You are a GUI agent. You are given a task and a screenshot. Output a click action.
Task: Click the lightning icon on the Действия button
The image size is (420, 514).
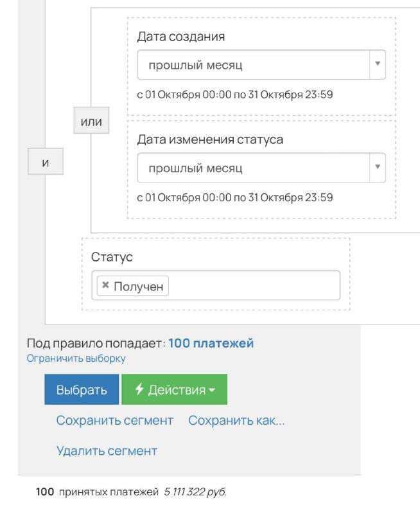click(x=140, y=389)
